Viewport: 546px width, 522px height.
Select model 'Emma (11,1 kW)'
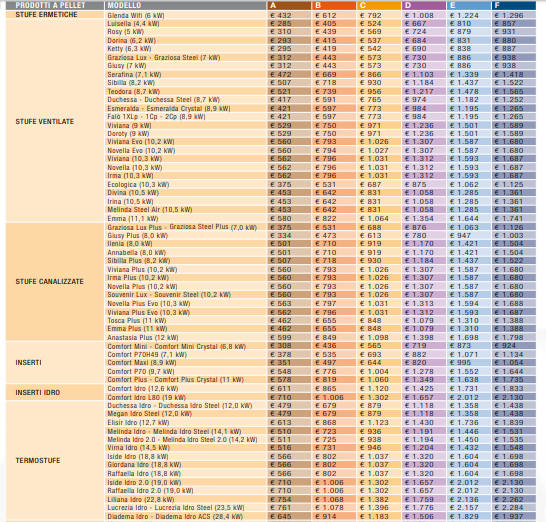click(133, 219)
